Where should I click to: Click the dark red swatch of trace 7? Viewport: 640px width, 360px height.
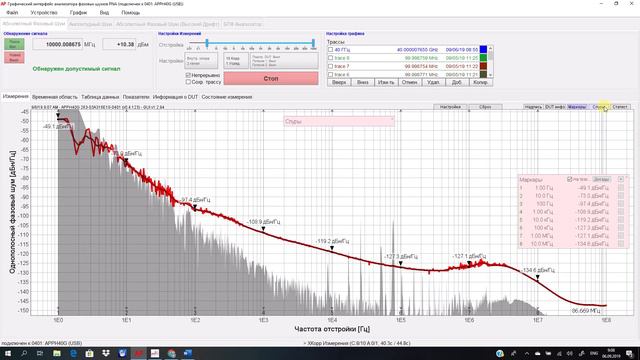tap(483, 66)
